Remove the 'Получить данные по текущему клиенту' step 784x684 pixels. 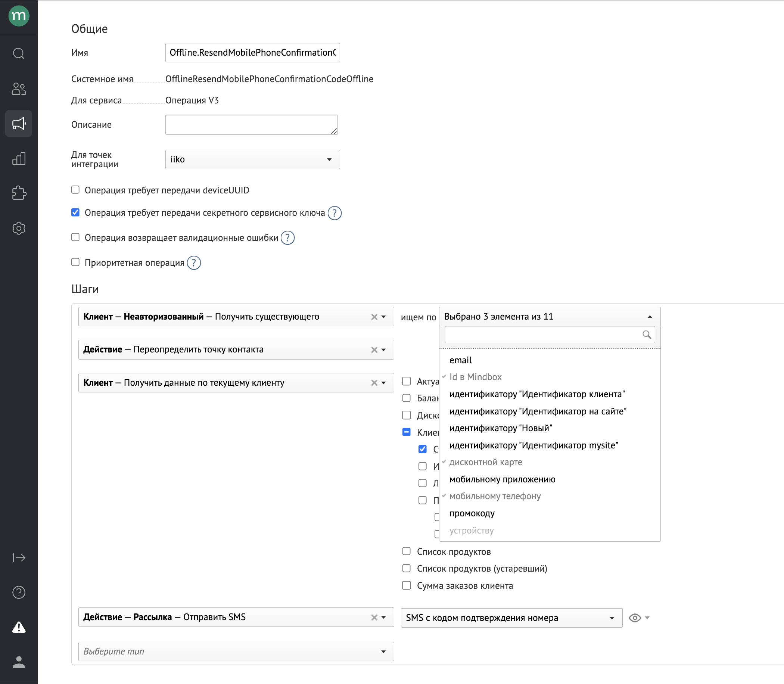click(x=374, y=383)
